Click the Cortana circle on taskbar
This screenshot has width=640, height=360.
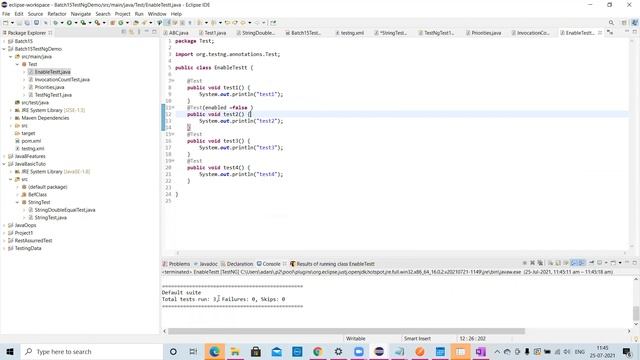(x=173, y=351)
